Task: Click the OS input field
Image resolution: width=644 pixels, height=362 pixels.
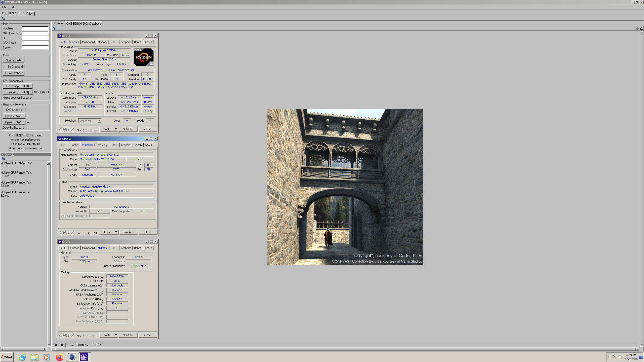Action: pos(35,38)
